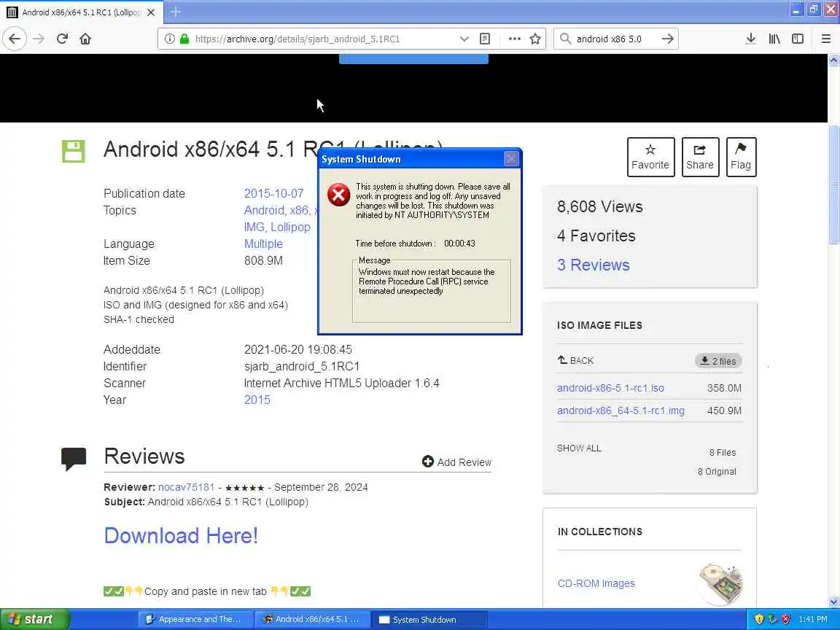
Task: Click the green padlock security icon
Action: [x=184, y=39]
